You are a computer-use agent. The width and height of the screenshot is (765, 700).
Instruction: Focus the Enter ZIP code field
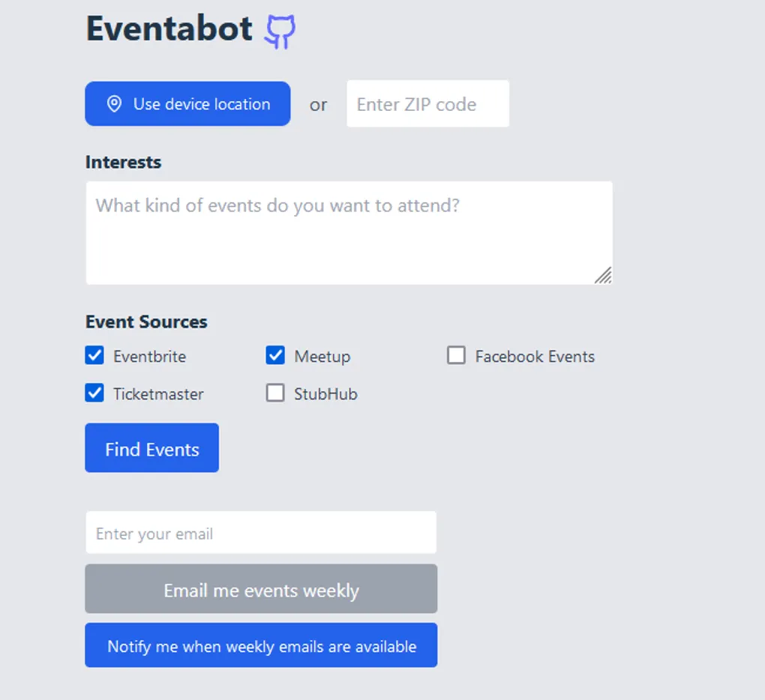point(427,104)
